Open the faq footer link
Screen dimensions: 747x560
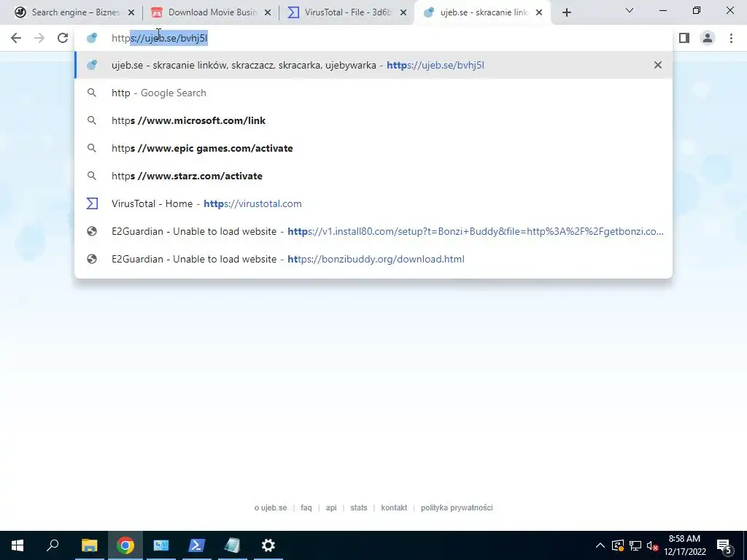[x=306, y=507]
